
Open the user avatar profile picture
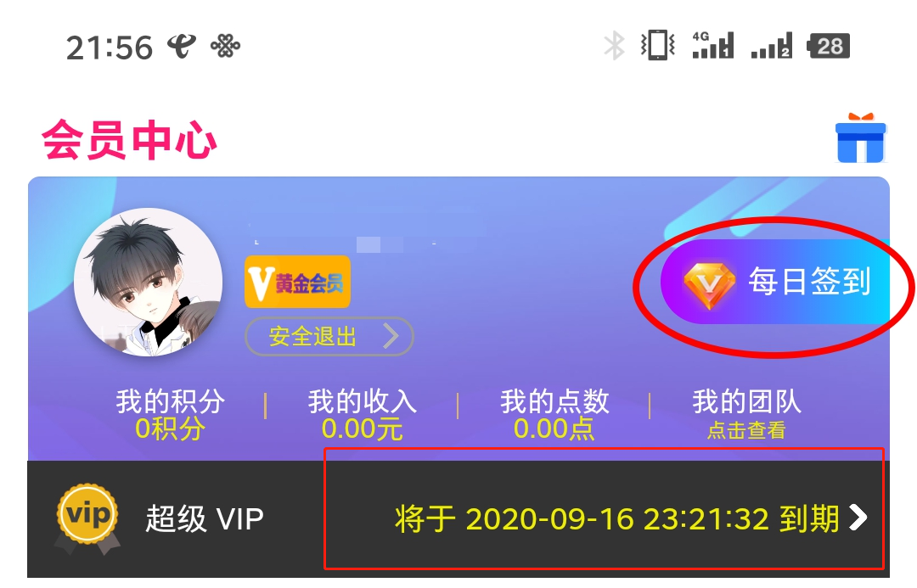(148, 283)
